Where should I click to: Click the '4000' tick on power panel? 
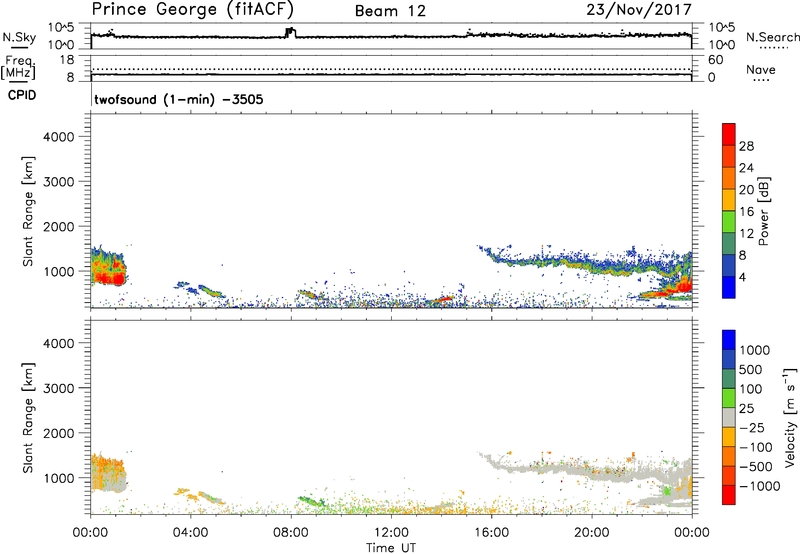pos(58,137)
